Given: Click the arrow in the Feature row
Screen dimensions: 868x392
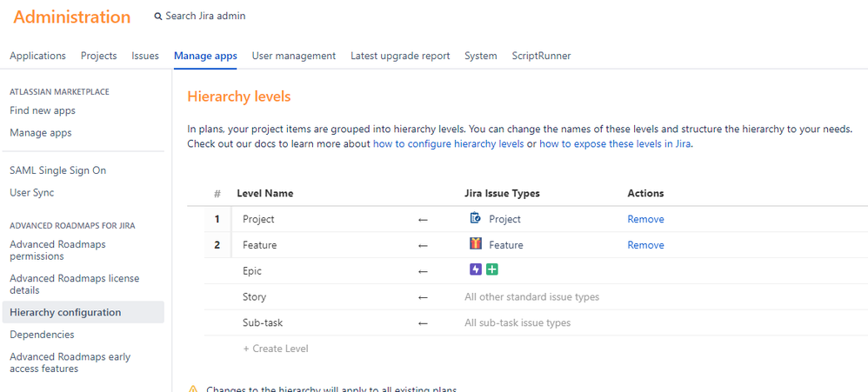Looking at the screenshot, I should pos(423,245).
